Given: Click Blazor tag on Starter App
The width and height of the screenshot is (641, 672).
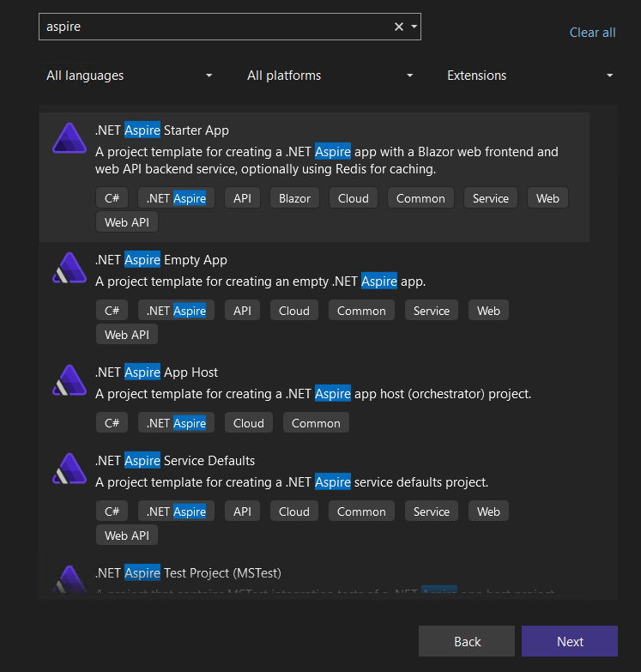Looking at the screenshot, I should [295, 198].
